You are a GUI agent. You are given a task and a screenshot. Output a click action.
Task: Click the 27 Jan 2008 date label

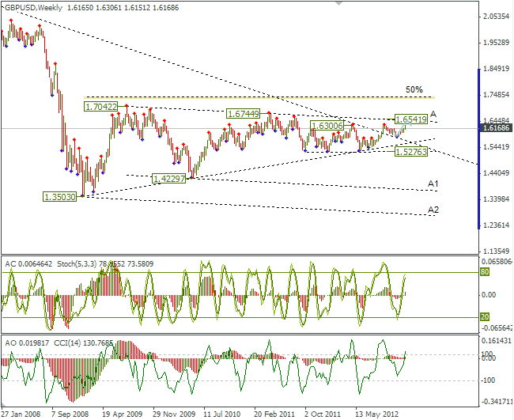[x=21, y=414]
